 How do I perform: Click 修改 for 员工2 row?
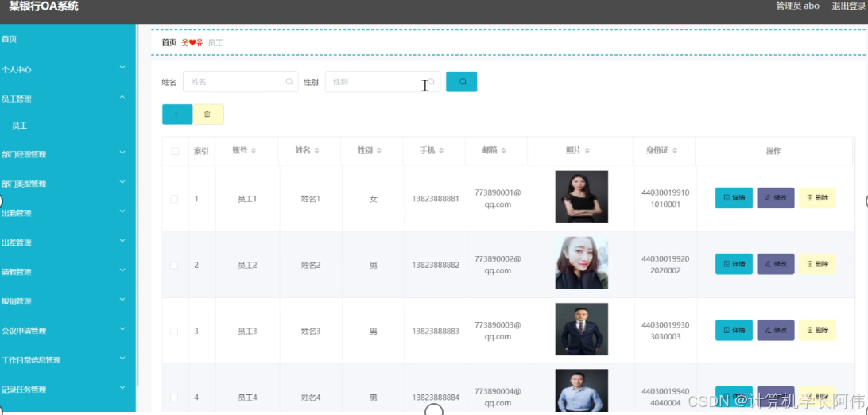(x=776, y=264)
